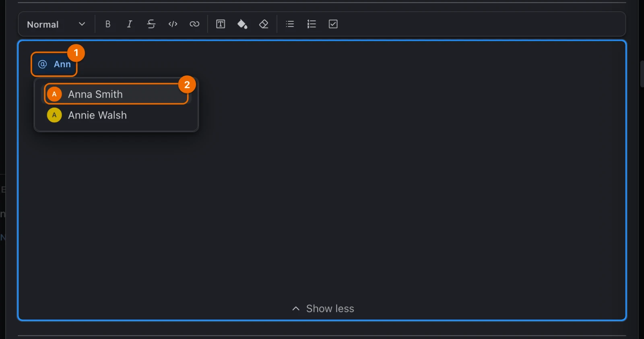Select Anna Smith from mention suggestions

(x=116, y=94)
